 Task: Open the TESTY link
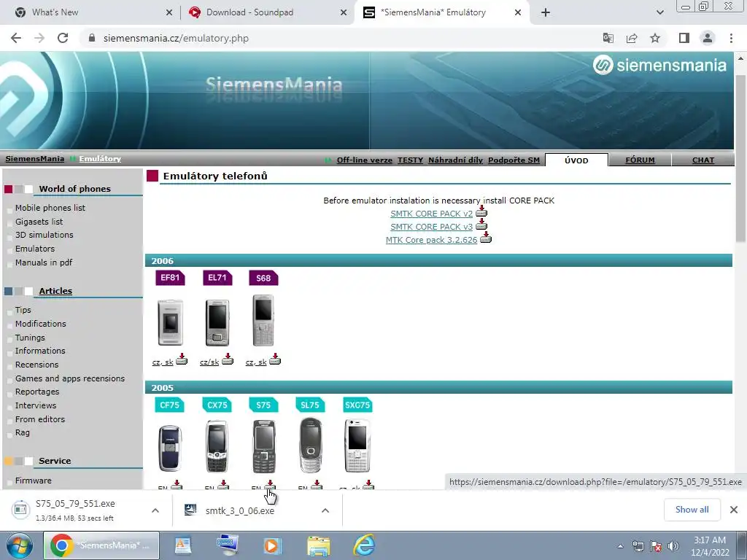pyautogui.click(x=410, y=160)
